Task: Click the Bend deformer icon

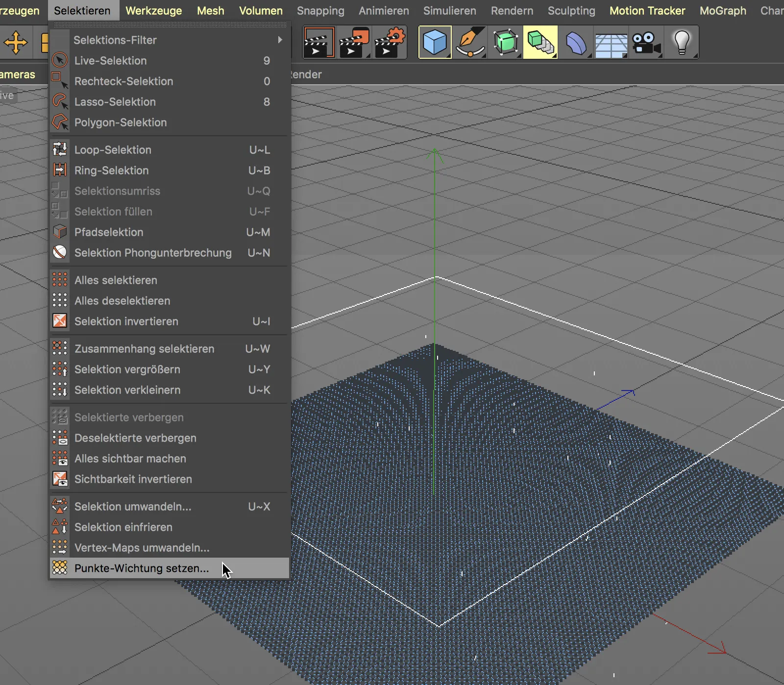Action: (x=576, y=43)
